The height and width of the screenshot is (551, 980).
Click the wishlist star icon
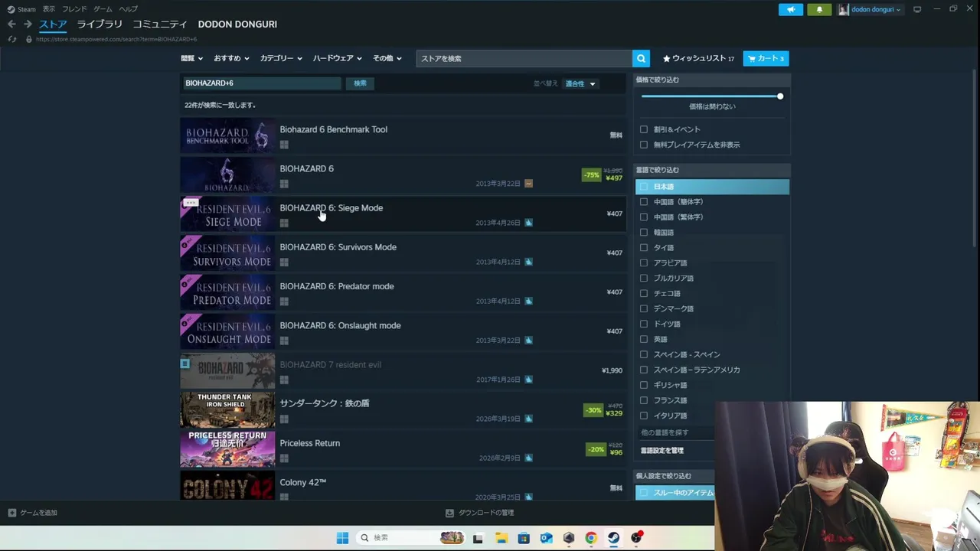point(666,58)
